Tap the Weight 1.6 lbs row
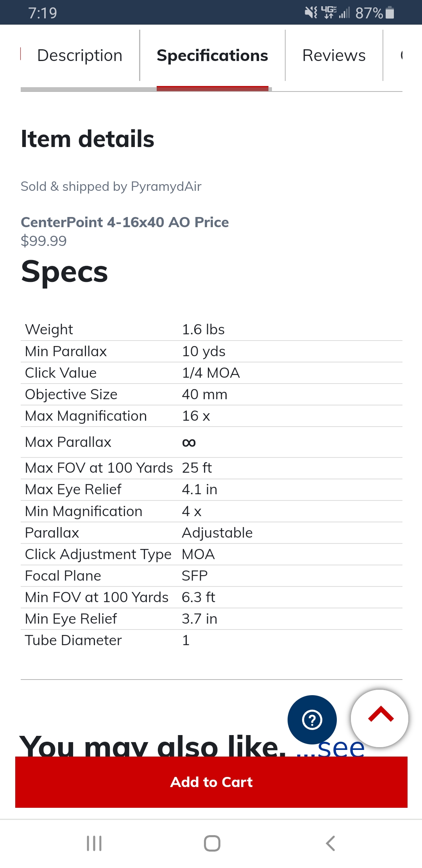This screenshot has height=868, width=422. point(211,330)
